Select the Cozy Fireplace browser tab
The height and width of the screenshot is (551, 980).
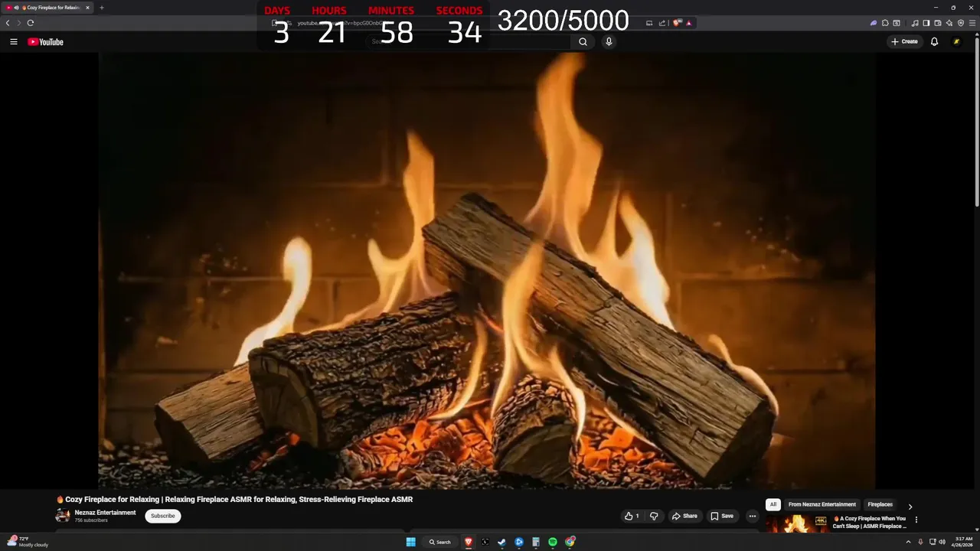click(x=49, y=8)
